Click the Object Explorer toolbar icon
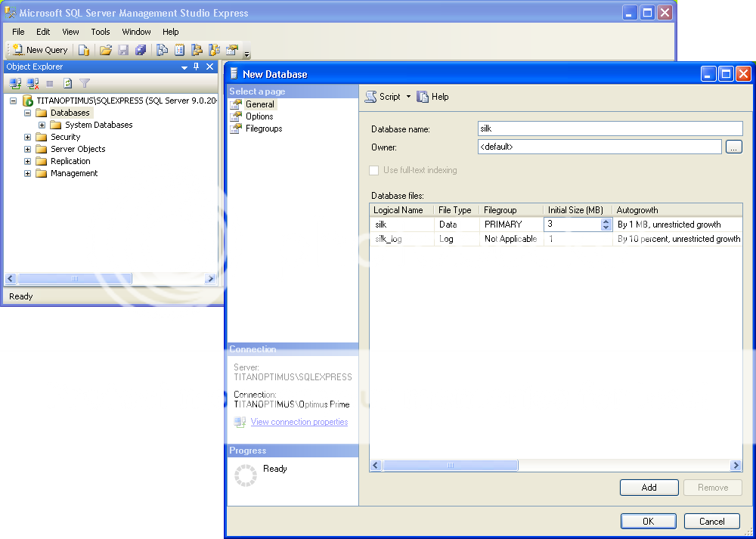Screen dimensions: 756x539 (197, 50)
